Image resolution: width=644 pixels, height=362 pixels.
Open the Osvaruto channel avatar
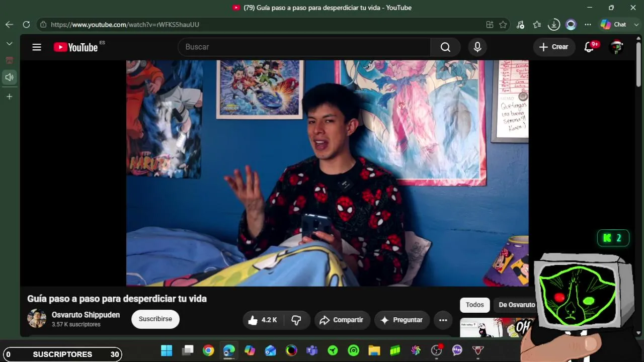[x=37, y=319]
